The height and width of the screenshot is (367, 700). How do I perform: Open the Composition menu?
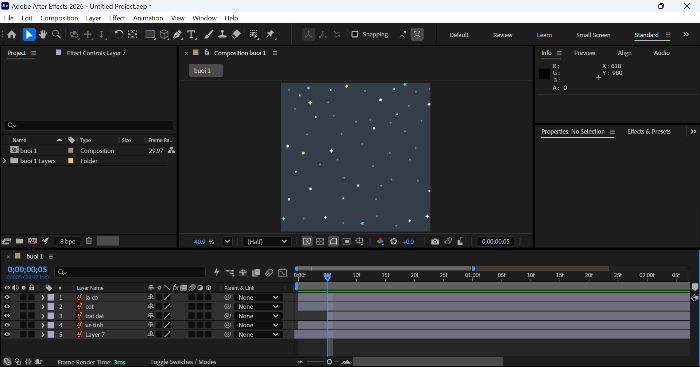[x=59, y=18]
